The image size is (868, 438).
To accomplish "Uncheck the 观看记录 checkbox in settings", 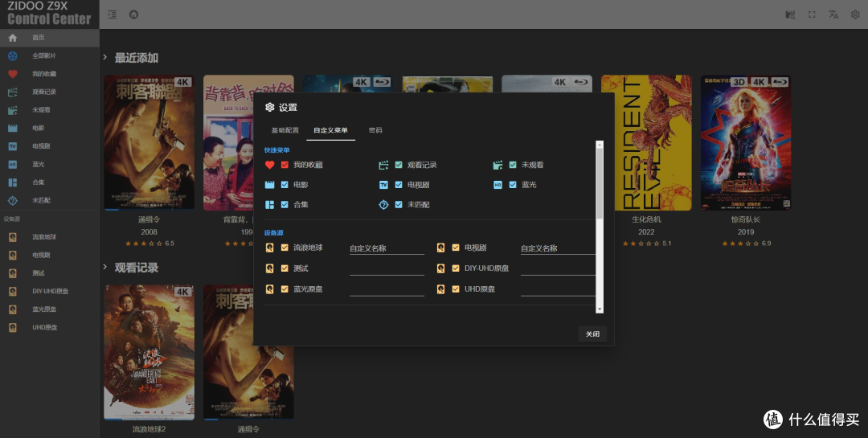I will coord(399,165).
